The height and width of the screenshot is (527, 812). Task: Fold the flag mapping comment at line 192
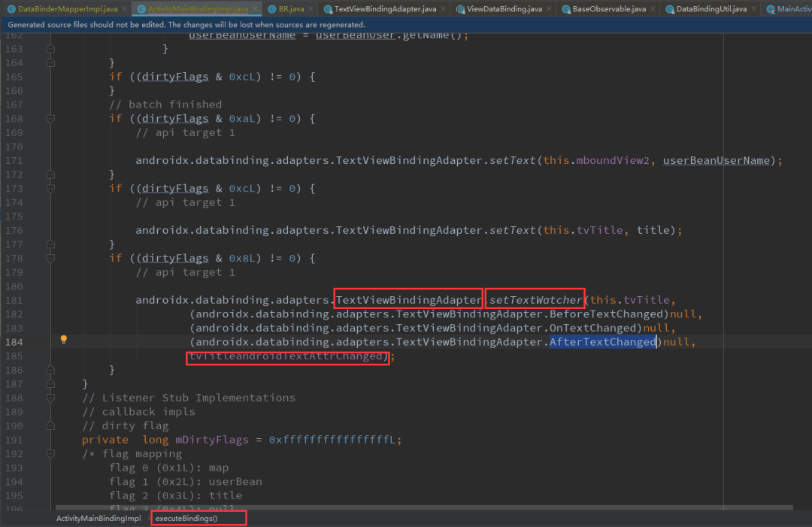click(51, 454)
